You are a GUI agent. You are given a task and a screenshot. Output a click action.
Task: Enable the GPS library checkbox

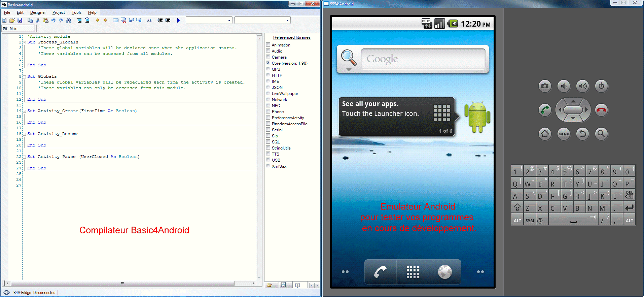[268, 69]
